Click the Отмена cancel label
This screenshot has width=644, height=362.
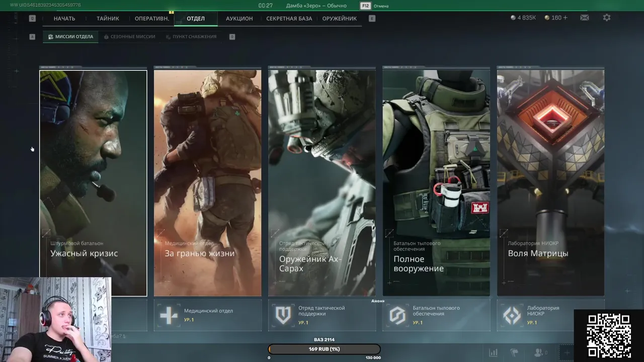381,6
